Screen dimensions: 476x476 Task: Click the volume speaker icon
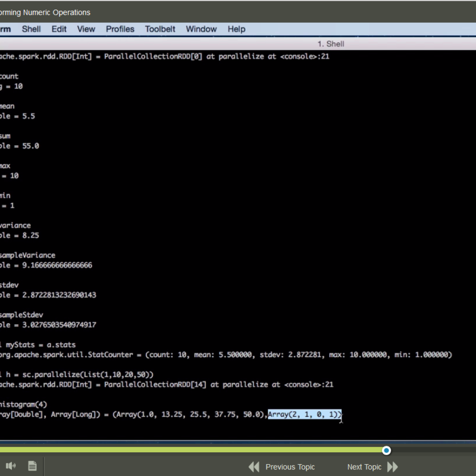11,466
